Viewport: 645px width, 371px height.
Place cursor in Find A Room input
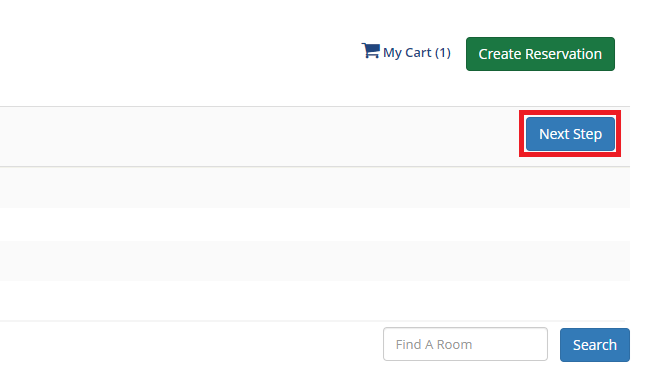pyautogui.click(x=465, y=344)
